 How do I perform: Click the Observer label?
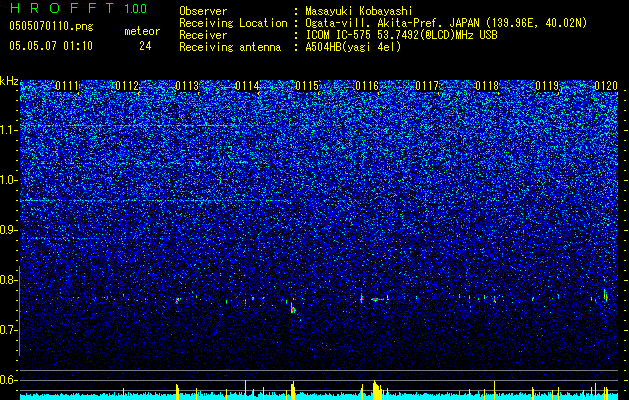click(203, 11)
